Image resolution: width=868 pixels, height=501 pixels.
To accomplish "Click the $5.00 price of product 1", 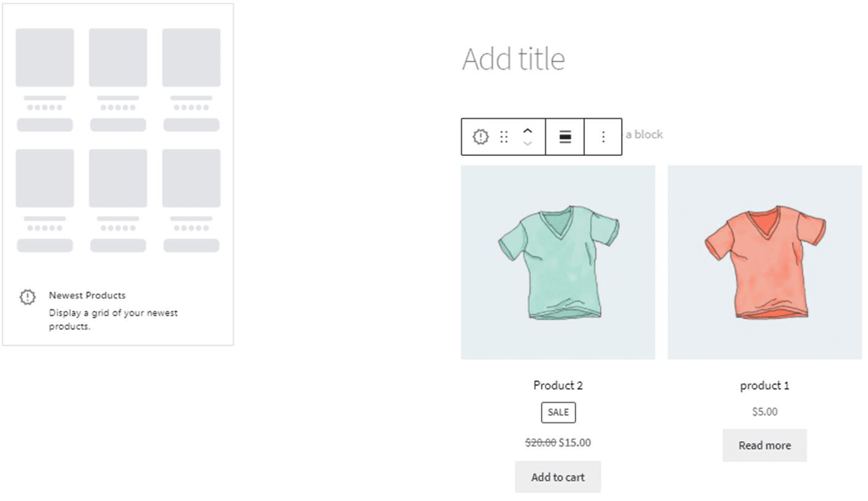I will click(x=765, y=411).
